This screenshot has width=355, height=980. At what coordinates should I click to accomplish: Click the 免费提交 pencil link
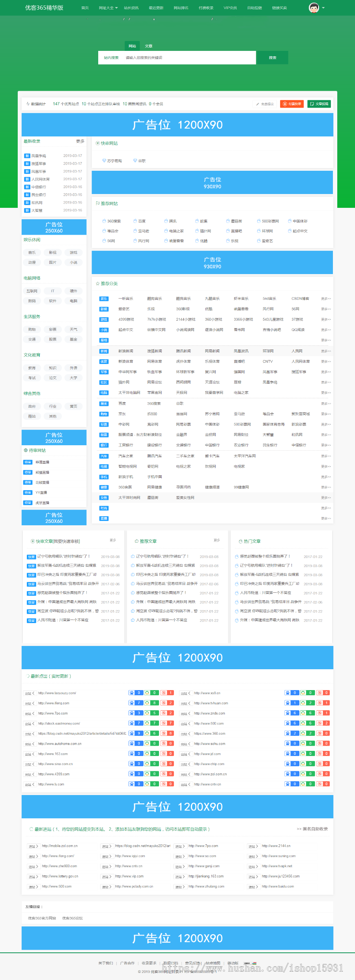[265, 104]
